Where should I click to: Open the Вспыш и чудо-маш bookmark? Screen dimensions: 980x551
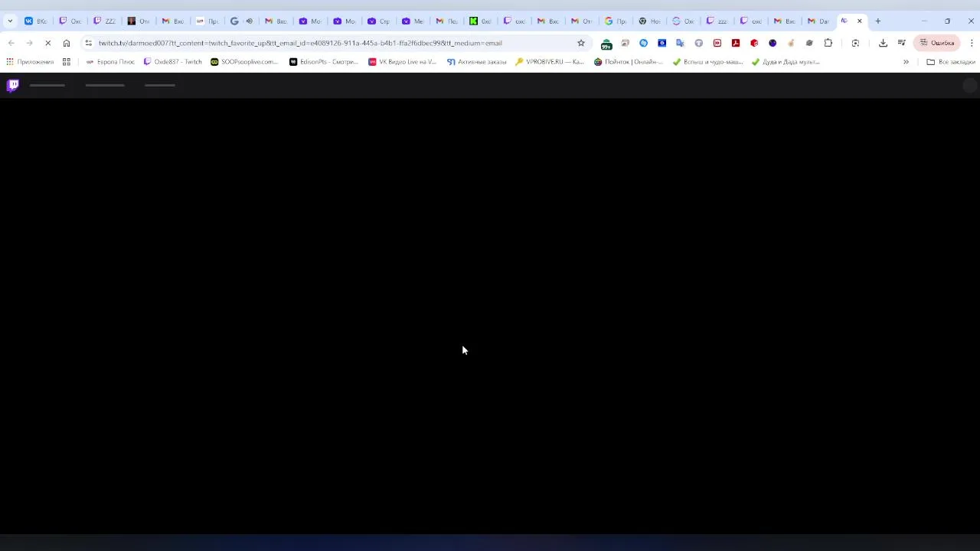point(707,62)
